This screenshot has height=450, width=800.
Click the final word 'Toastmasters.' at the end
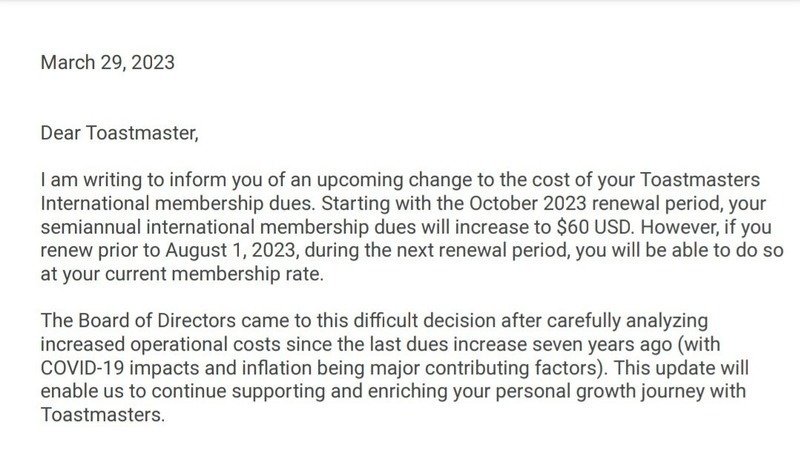point(101,414)
